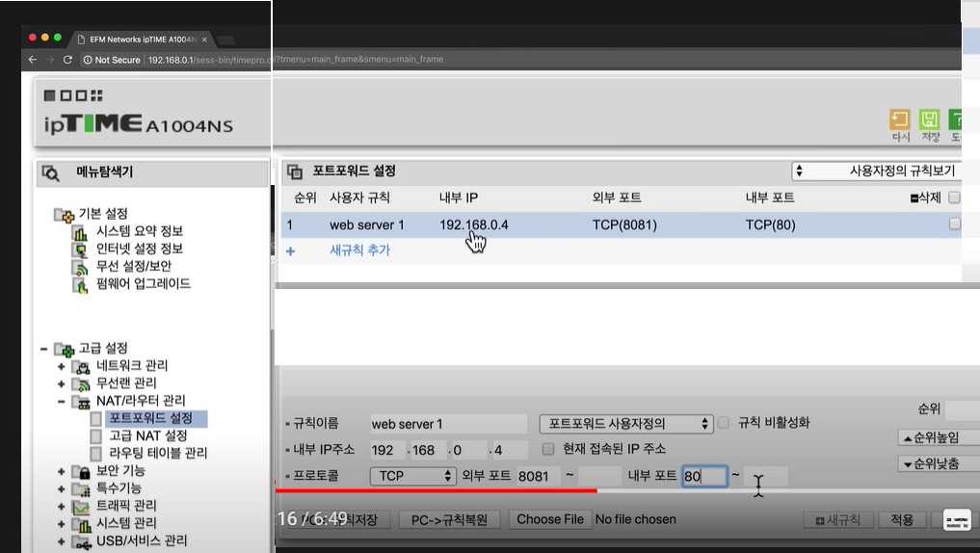Check the 현재 접속된 IP 주소 box
Screen dimensions: 980x553
click(548, 449)
